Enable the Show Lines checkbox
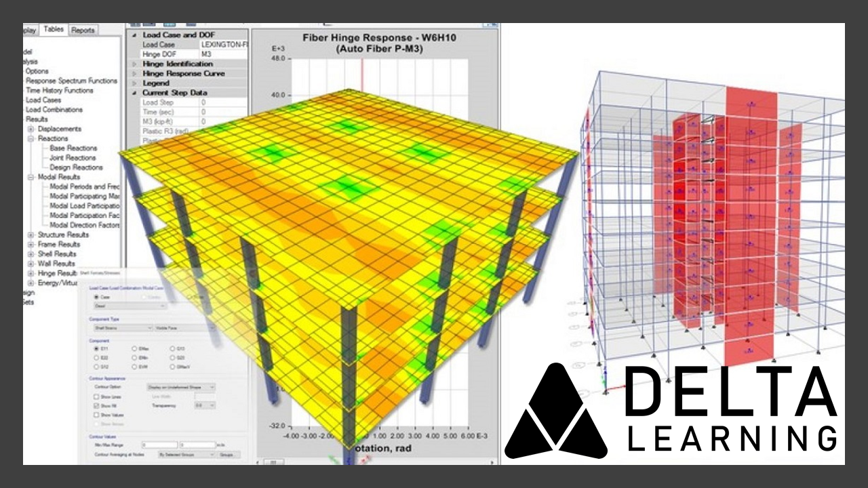 point(96,396)
